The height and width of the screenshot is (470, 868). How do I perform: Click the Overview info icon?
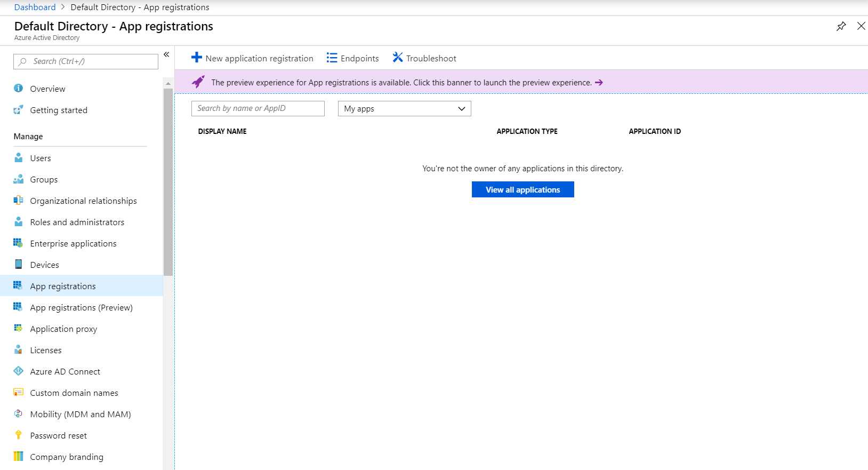tap(18, 88)
